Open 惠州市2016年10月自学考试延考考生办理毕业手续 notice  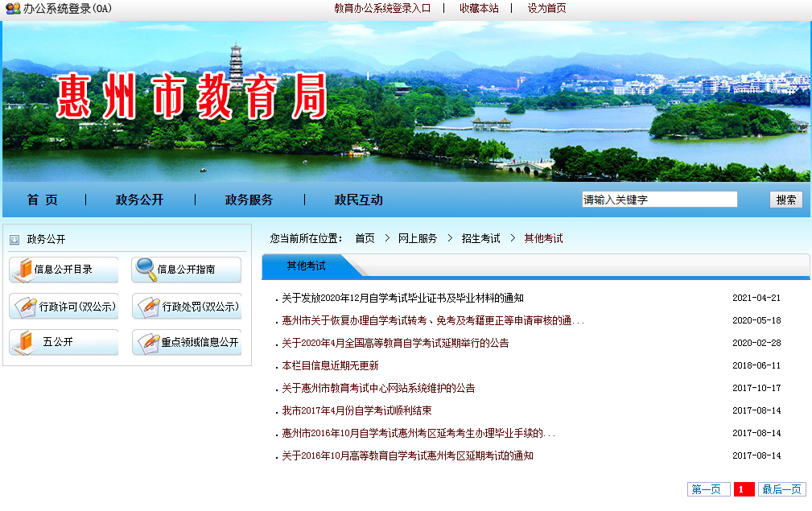click(x=418, y=433)
